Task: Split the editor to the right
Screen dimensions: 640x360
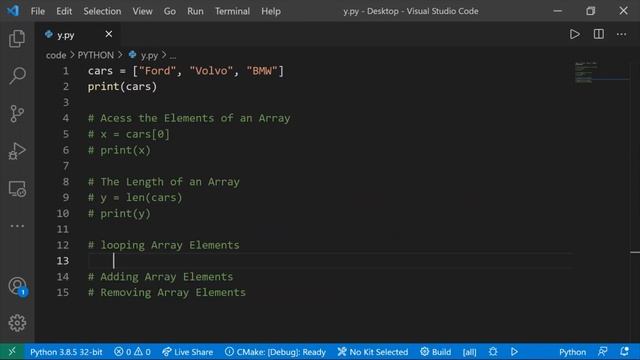Action: 598,34
